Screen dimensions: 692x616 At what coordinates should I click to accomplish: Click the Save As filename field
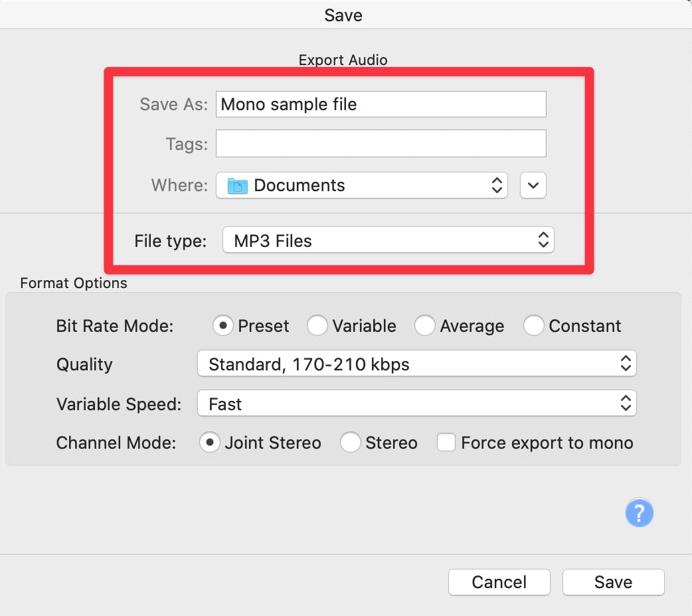pyautogui.click(x=380, y=104)
